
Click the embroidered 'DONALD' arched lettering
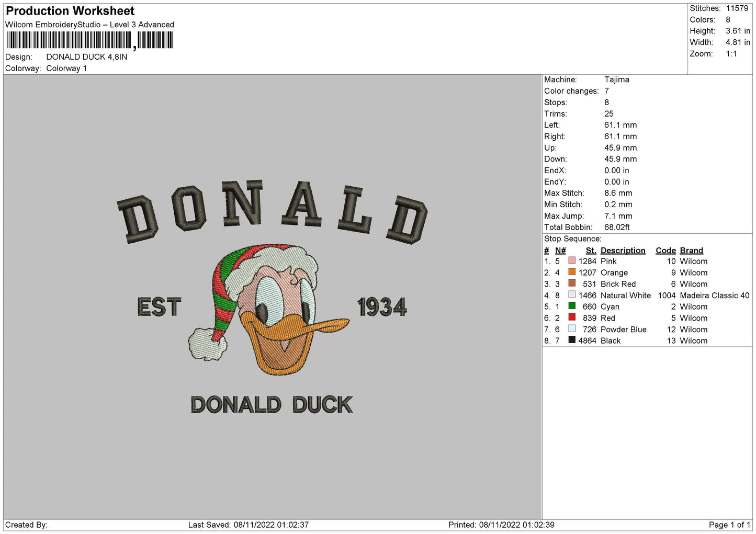coord(272,212)
